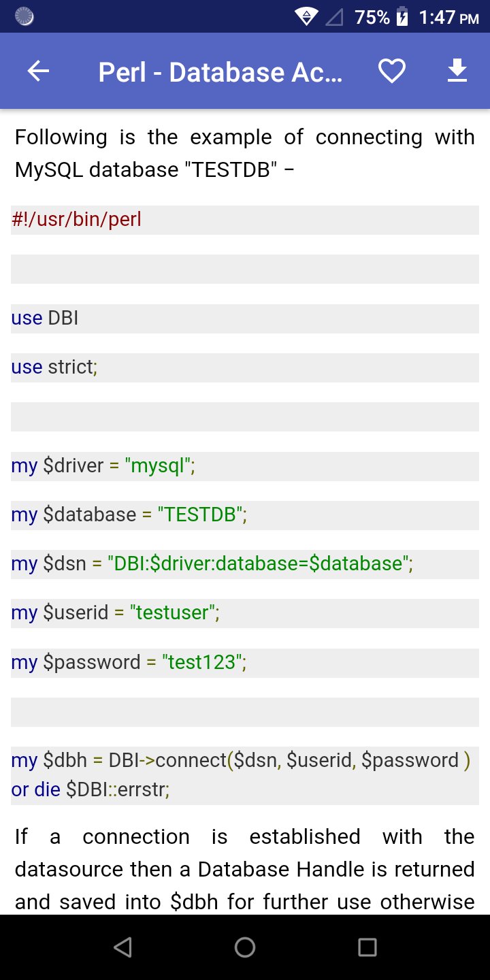Tap the mobile signal strength icon

335,17
